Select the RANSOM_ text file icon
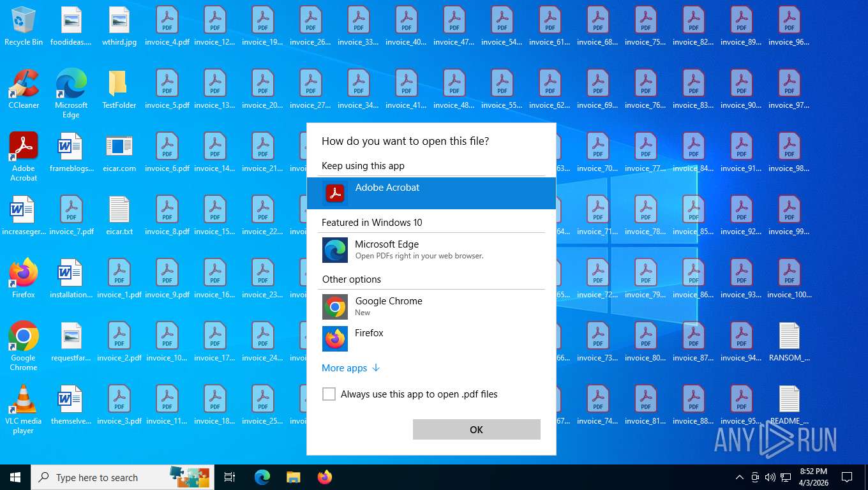The height and width of the screenshot is (490, 868). click(x=789, y=342)
